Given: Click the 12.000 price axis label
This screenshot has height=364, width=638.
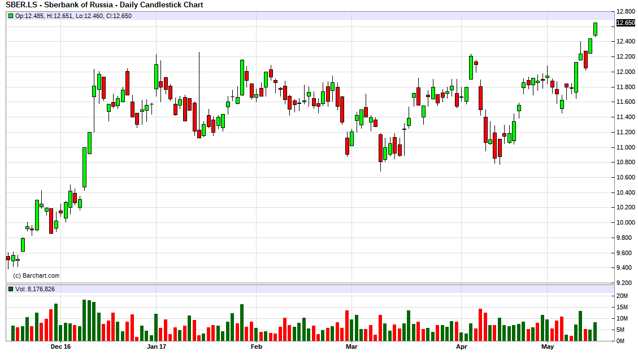Looking at the screenshot, I should (626, 72).
